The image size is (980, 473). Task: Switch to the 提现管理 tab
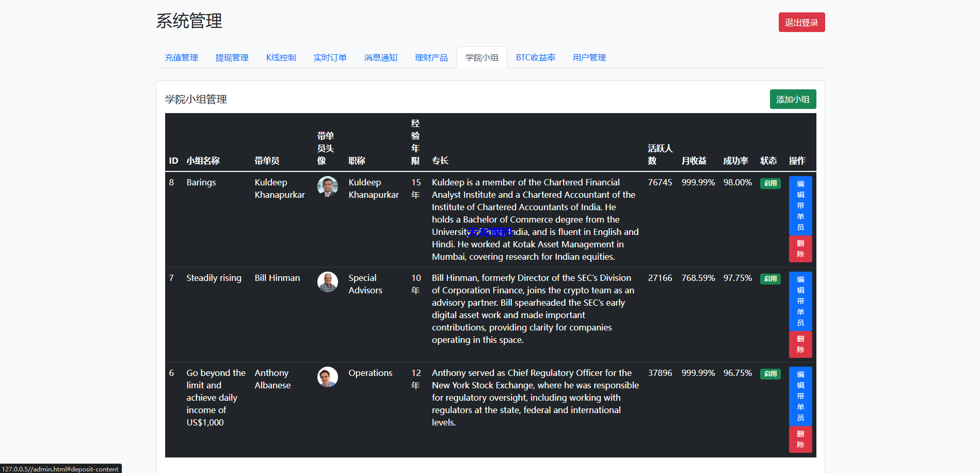tap(232, 57)
